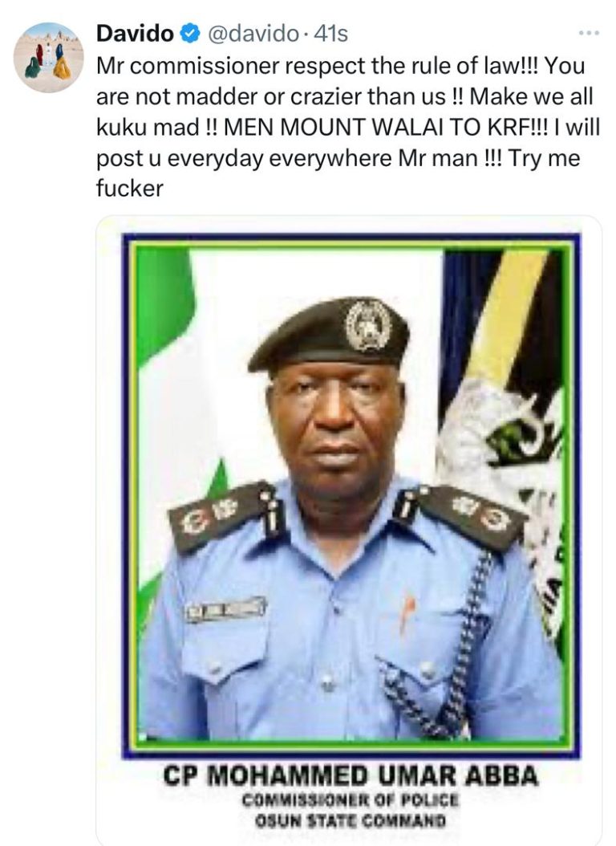Click the Davido display name

pyautogui.click(x=135, y=34)
